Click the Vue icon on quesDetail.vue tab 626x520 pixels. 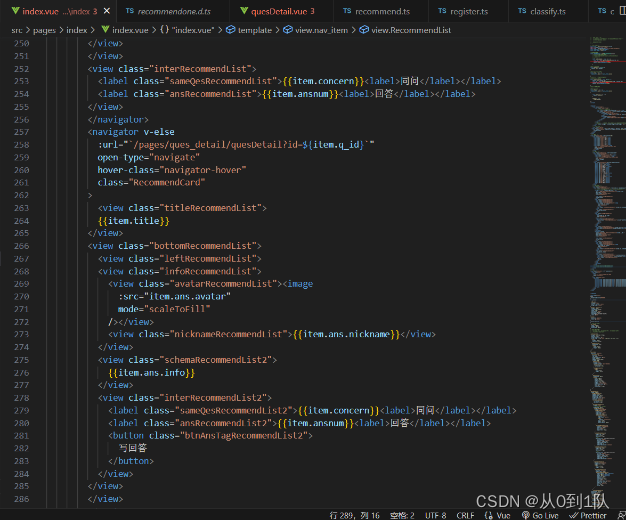point(244,11)
